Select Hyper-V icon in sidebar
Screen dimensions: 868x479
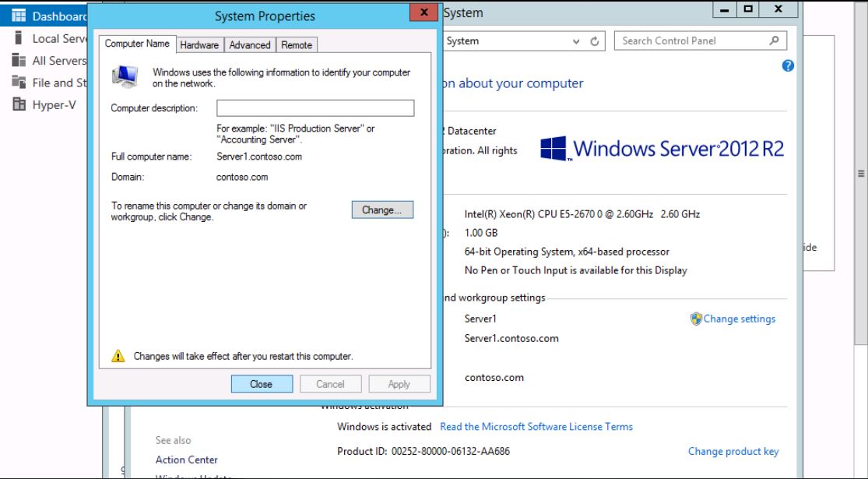19,104
